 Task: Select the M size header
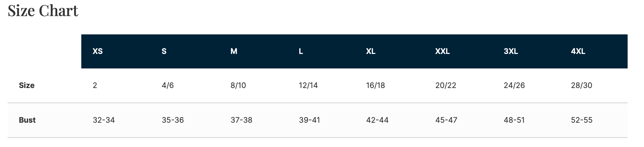[x=234, y=51]
